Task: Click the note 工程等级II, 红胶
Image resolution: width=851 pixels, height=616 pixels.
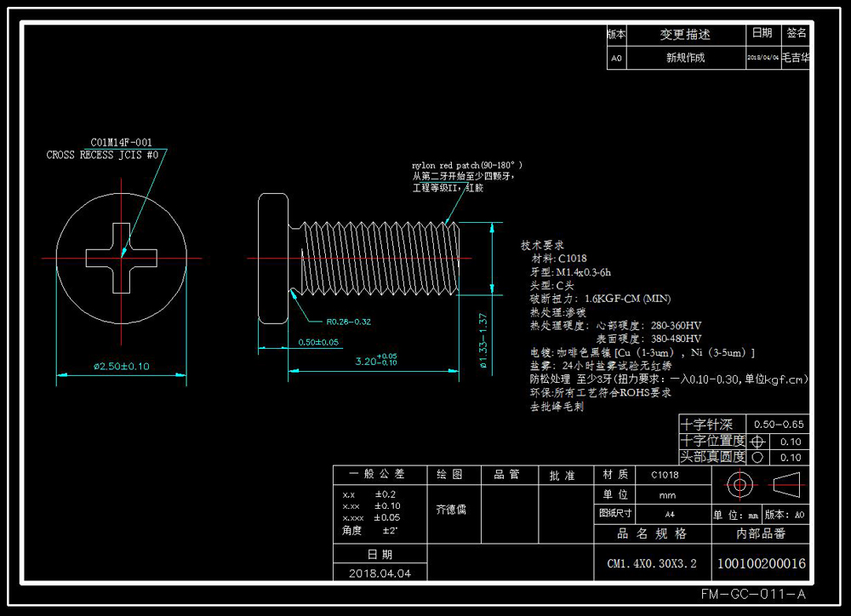Action: [x=448, y=188]
